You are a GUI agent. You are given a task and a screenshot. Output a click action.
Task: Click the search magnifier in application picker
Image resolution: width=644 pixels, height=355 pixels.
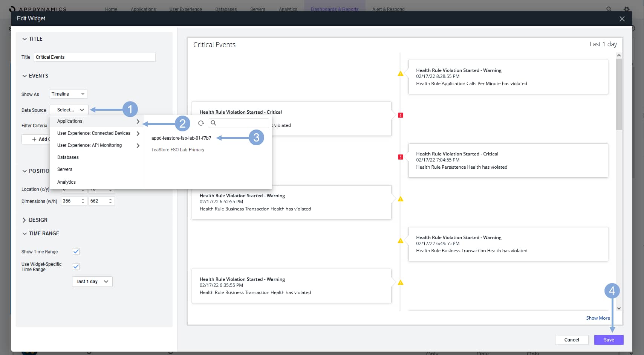[x=213, y=123]
